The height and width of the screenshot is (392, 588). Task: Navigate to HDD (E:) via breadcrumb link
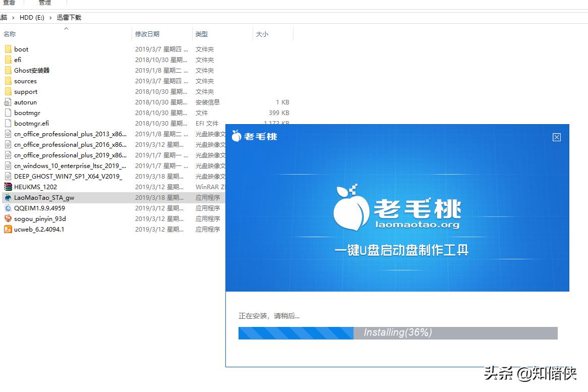tap(32, 17)
